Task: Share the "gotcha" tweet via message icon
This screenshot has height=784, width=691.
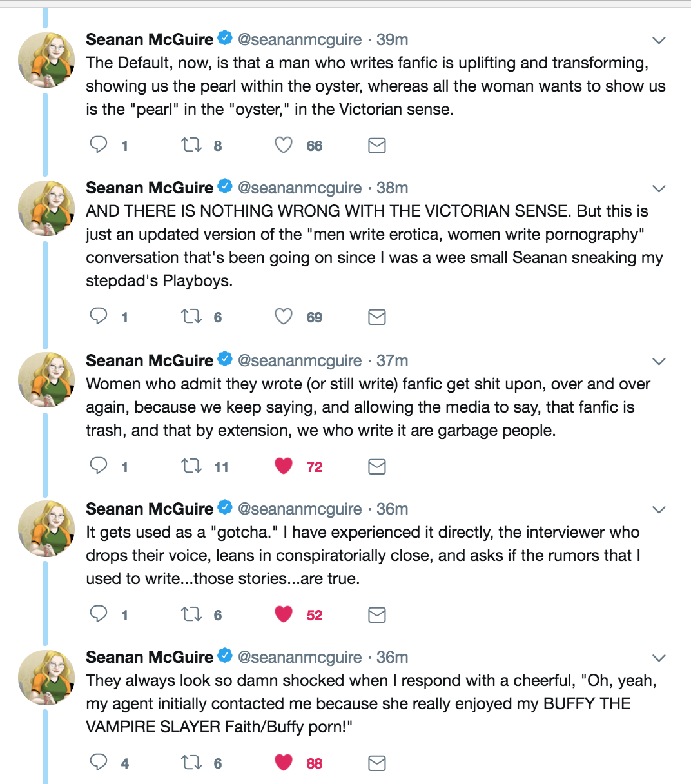Action: pyautogui.click(x=377, y=614)
